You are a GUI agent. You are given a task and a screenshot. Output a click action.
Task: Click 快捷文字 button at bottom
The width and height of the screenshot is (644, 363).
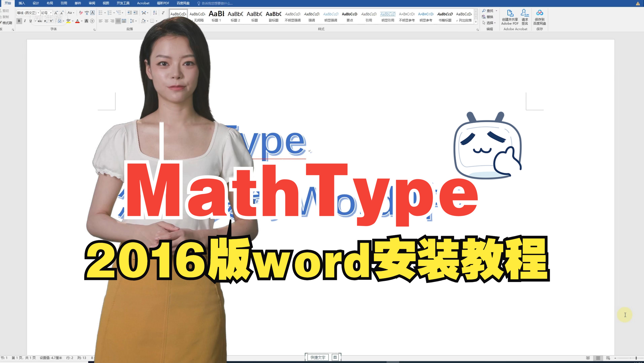tap(318, 357)
